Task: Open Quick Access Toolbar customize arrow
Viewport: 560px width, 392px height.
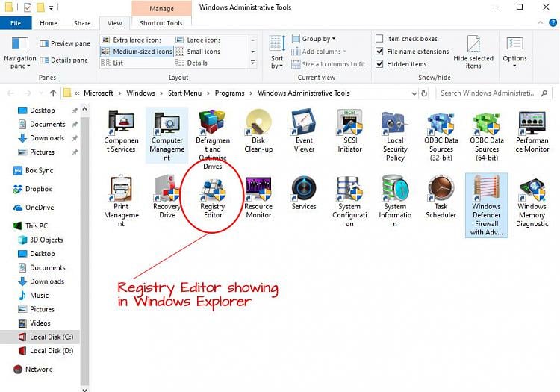Action: click(x=51, y=7)
